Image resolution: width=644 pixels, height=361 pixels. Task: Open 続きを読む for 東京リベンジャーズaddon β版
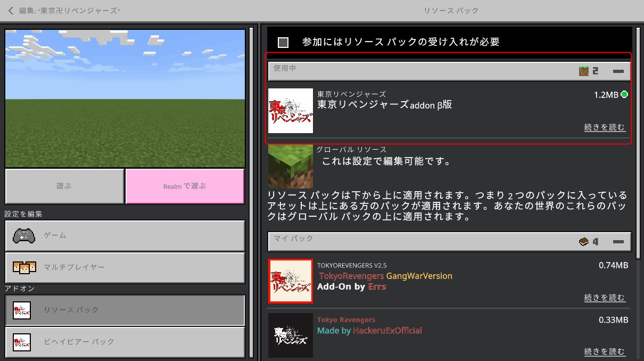point(605,127)
